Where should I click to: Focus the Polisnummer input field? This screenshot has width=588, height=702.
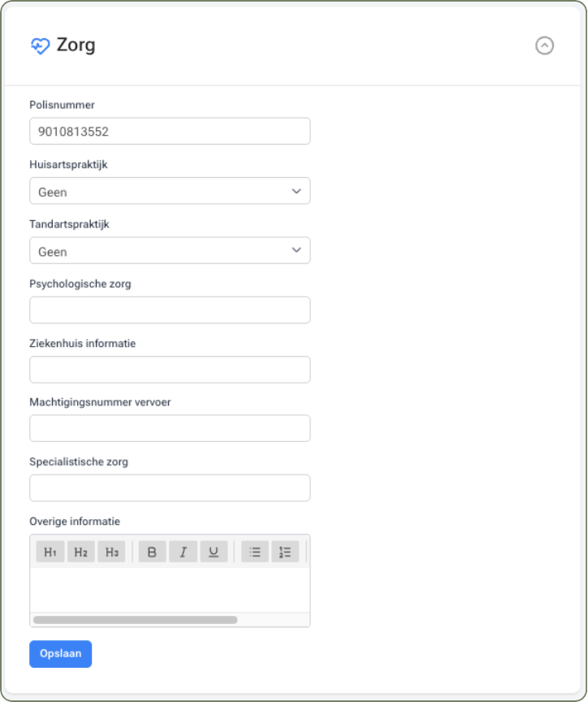170,132
